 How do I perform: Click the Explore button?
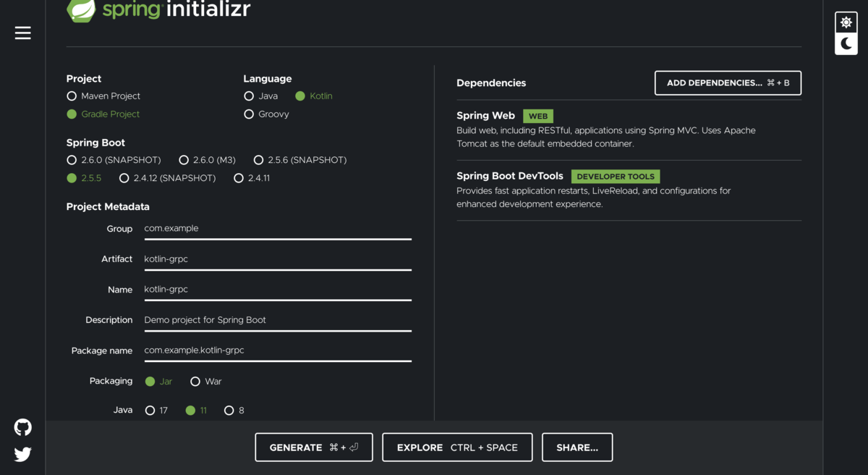[x=457, y=447]
